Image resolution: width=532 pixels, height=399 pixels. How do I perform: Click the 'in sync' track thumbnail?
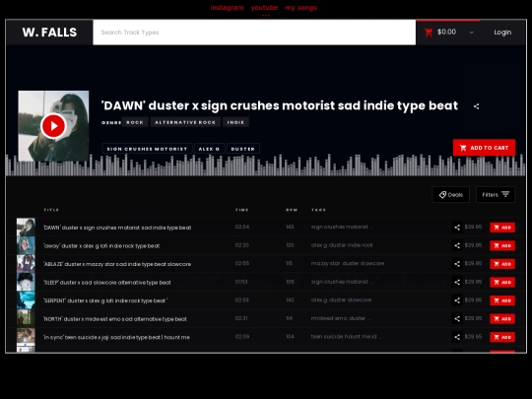tap(26, 337)
